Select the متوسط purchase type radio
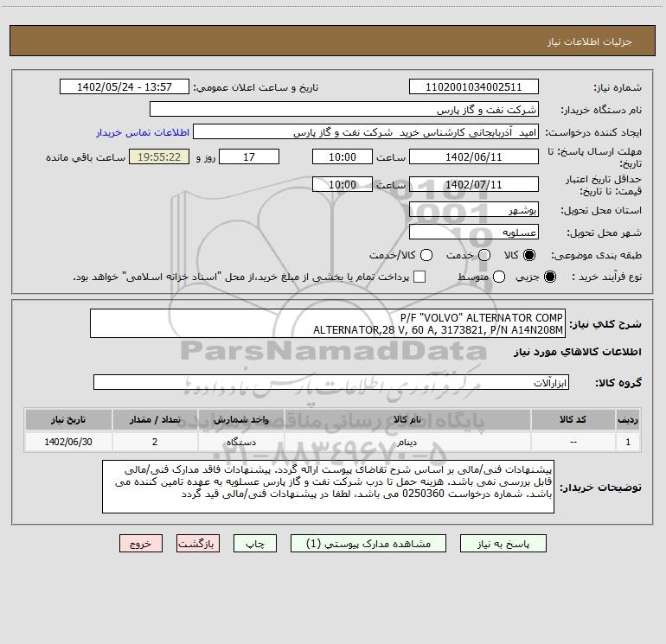This screenshot has width=666, height=644. click(x=499, y=277)
